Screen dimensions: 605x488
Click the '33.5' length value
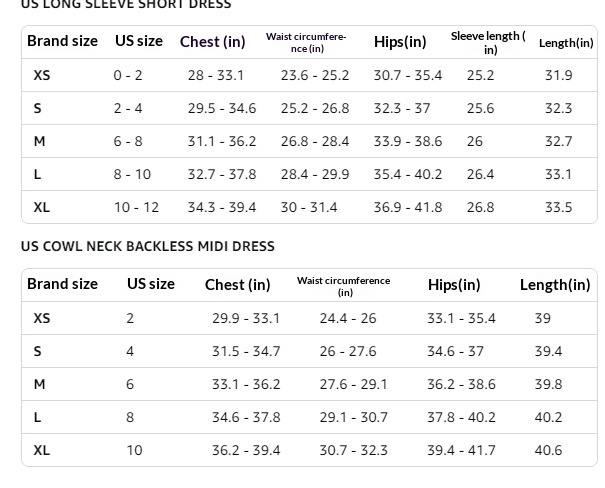pyautogui.click(x=558, y=207)
